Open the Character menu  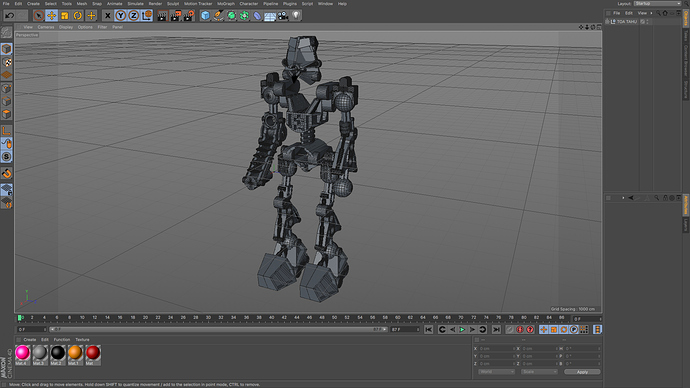click(x=249, y=4)
